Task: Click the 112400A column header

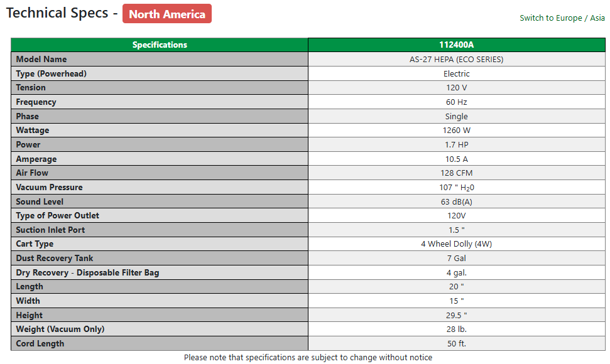Action: coord(456,45)
